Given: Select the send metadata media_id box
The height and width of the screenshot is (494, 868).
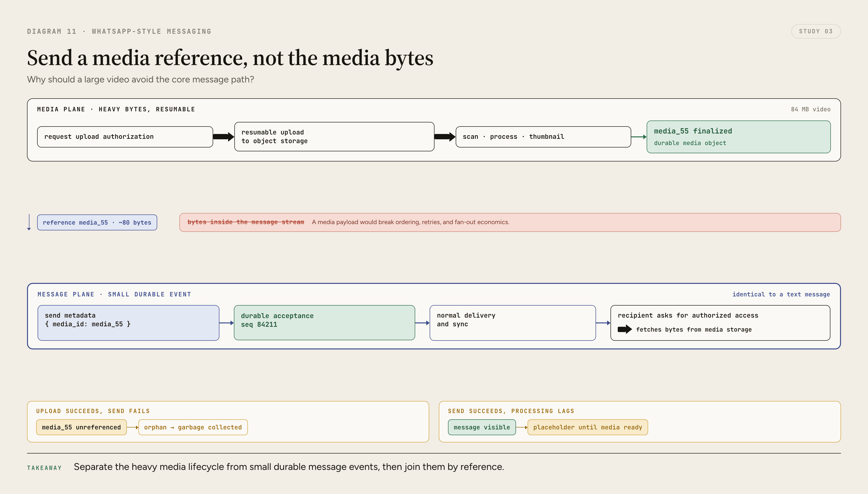Looking at the screenshot, I should pyautogui.click(x=128, y=323).
